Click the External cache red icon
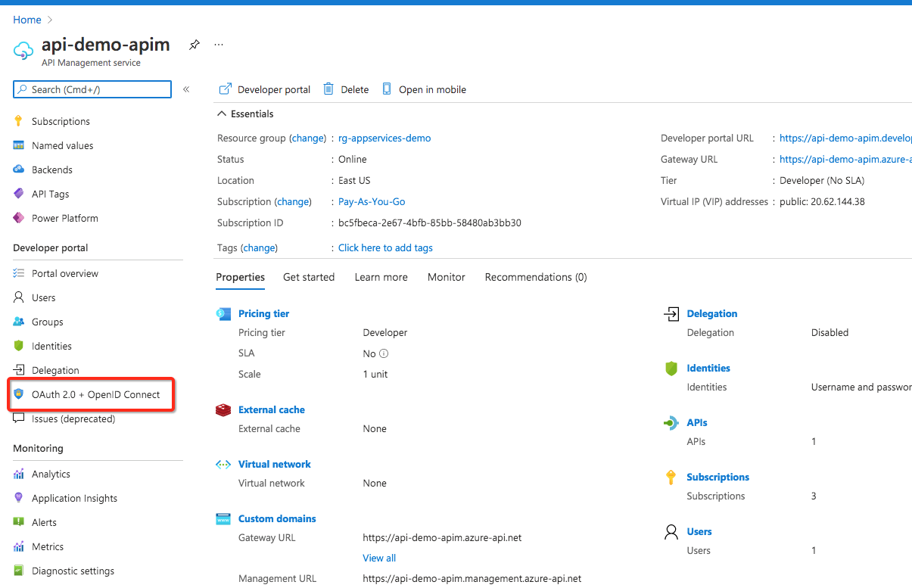Screen dimensions: 912x588 pyautogui.click(x=223, y=410)
